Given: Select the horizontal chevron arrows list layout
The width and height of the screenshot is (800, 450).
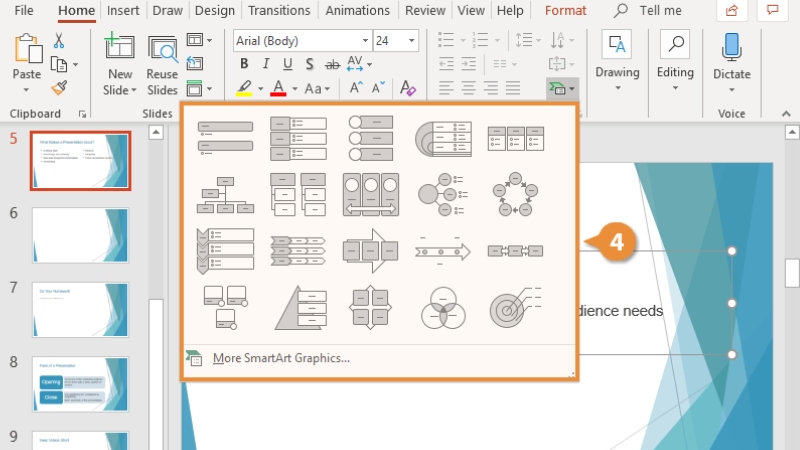Looking at the screenshot, I should pos(298,251).
